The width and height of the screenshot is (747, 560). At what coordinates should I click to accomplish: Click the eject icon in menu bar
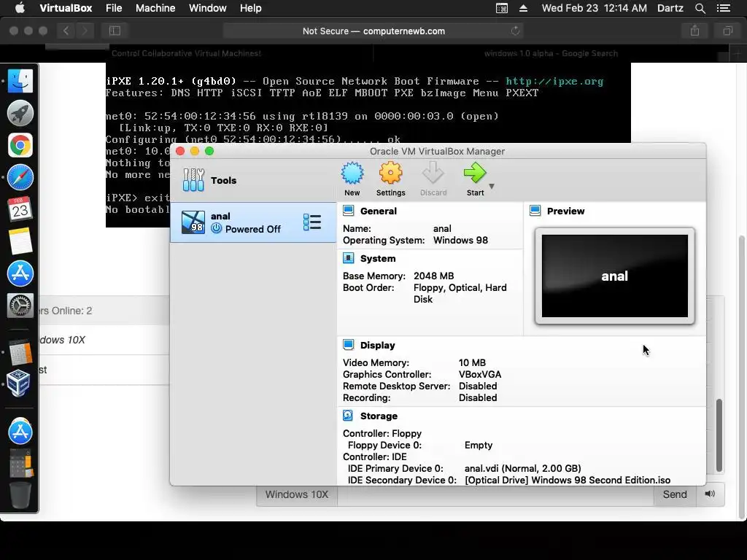pos(523,8)
